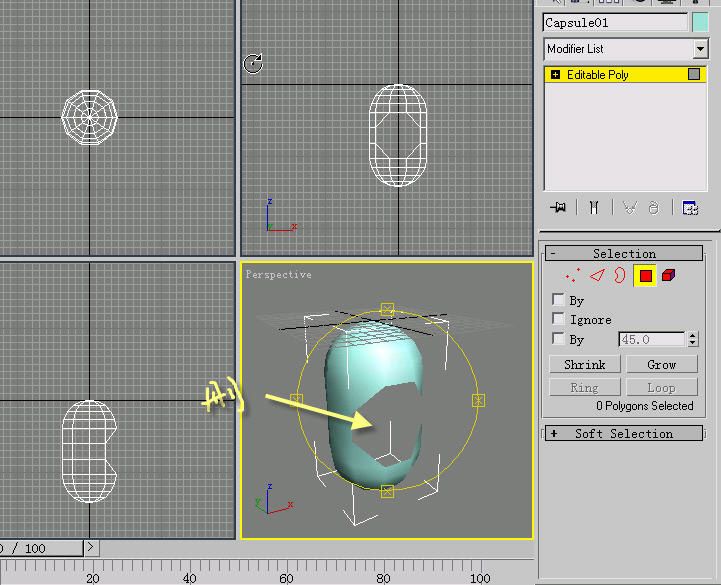Click frame 40 on the timeline
The height and width of the screenshot is (585, 721).
[x=189, y=578]
